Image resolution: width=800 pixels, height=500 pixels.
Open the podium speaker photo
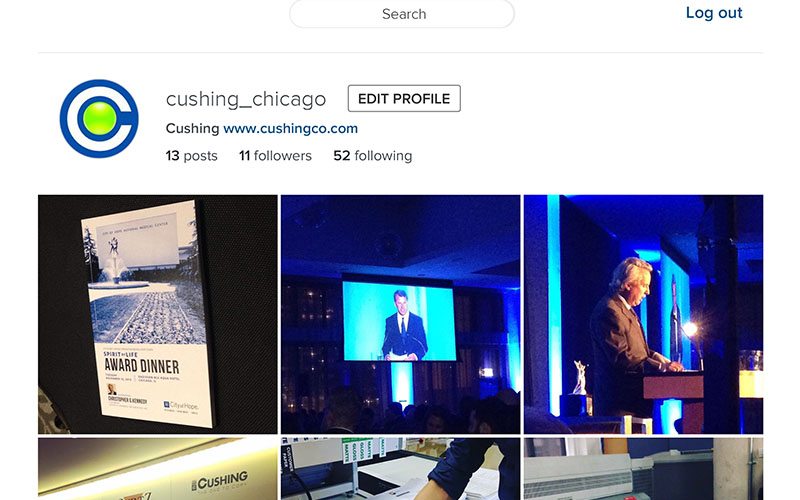pyautogui.click(x=643, y=314)
